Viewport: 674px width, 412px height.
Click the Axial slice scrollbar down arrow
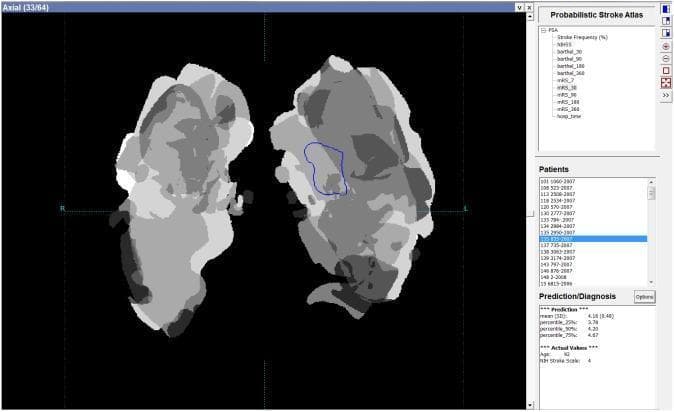[x=530, y=405]
